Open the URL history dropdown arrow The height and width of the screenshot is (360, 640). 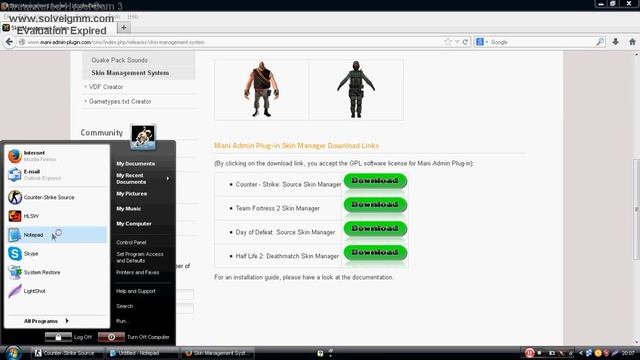[x=457, y=42]
